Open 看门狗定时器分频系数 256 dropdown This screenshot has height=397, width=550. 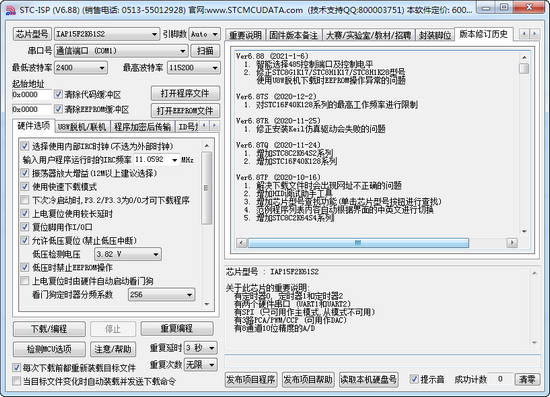161,295
